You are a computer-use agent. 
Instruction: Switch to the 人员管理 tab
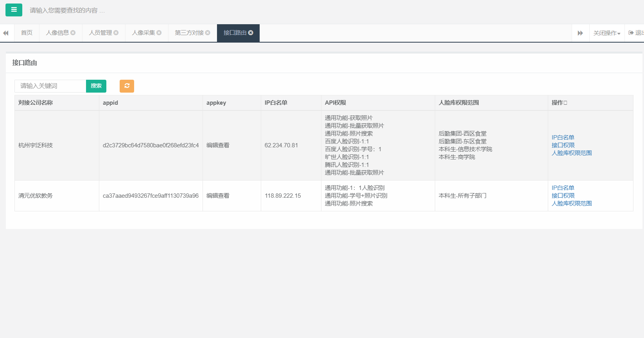pyautogui.click(x=100, y=33)
